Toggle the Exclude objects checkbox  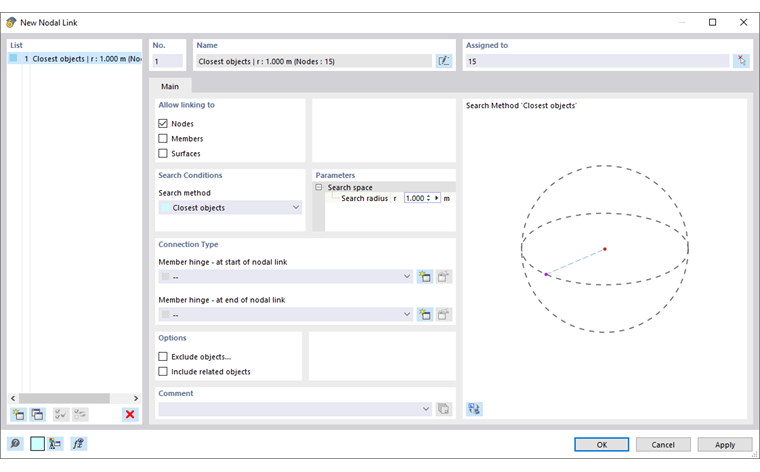click(x=163, y=357)
